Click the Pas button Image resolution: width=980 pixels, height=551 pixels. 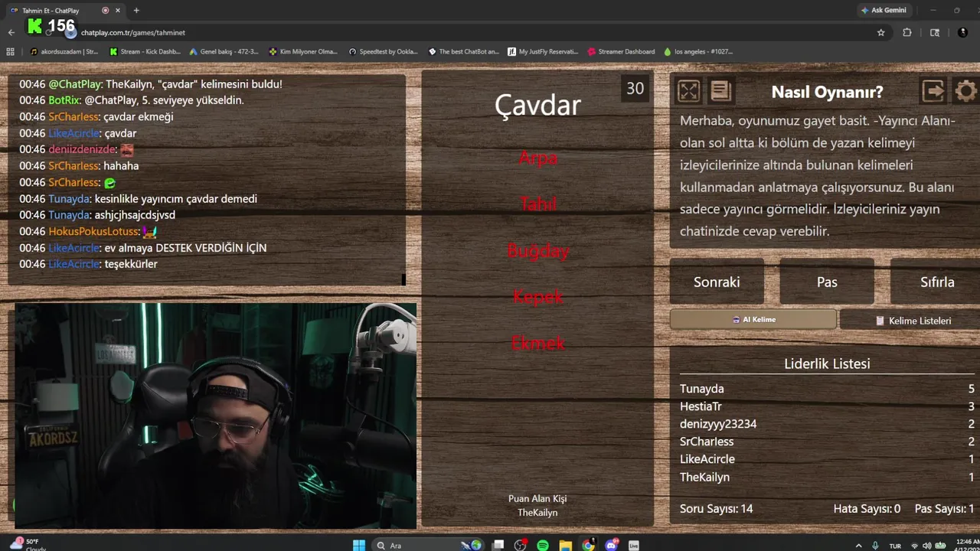coord(827,282)
